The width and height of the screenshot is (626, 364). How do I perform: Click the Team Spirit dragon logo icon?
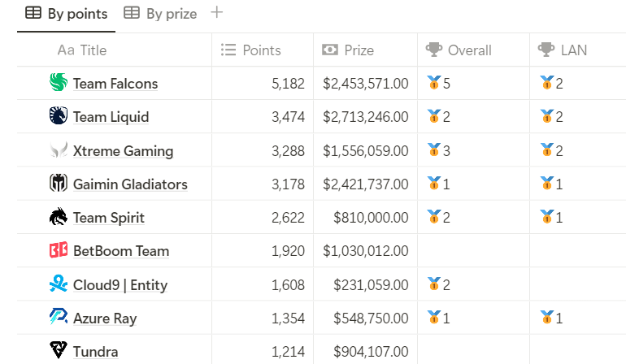(59, 217)
